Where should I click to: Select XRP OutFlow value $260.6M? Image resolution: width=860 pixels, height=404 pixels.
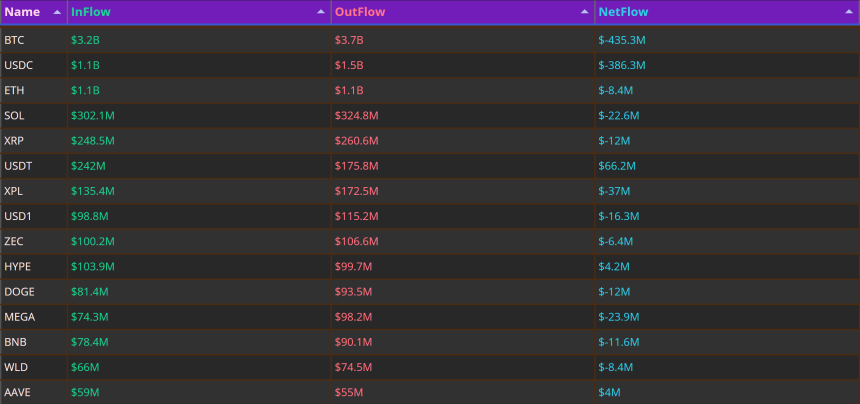357,141
